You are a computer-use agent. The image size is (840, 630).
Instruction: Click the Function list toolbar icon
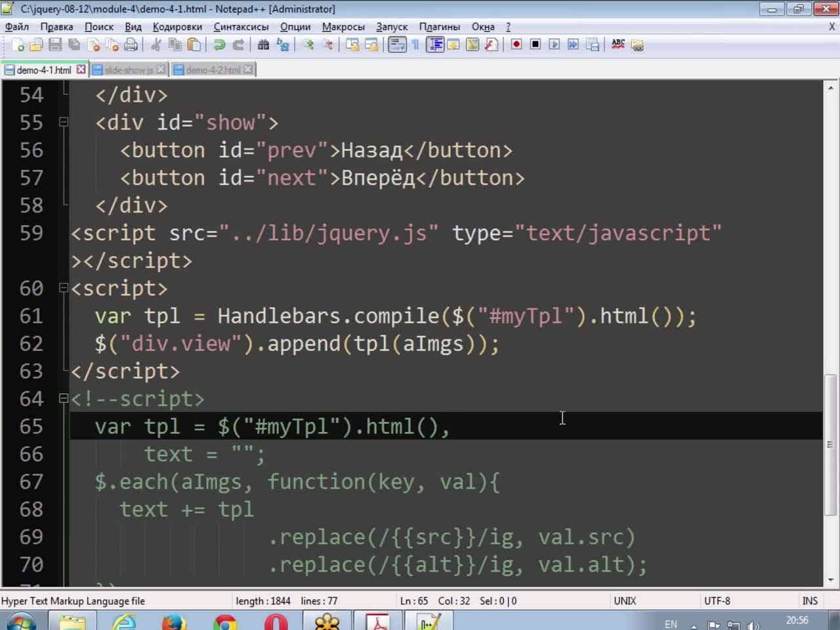point(492,45)
